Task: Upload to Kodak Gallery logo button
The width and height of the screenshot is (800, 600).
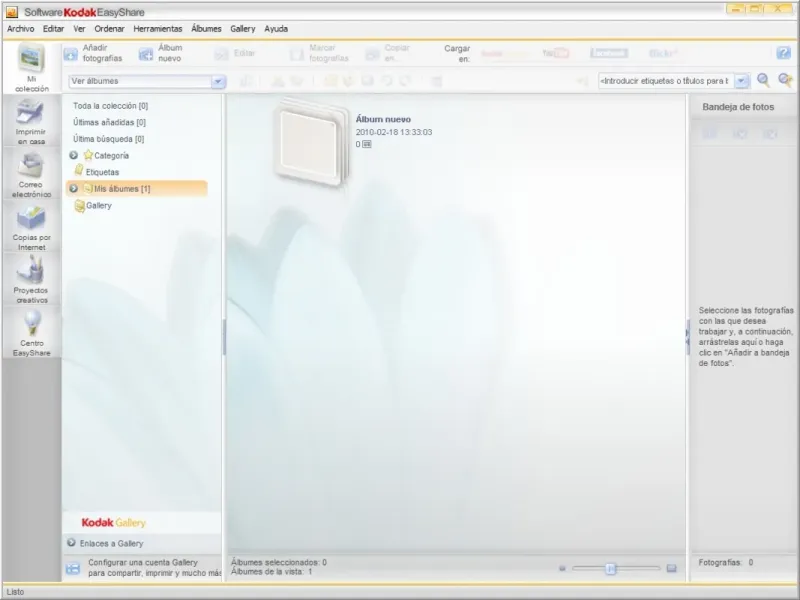Action: (x=505, y=54)
